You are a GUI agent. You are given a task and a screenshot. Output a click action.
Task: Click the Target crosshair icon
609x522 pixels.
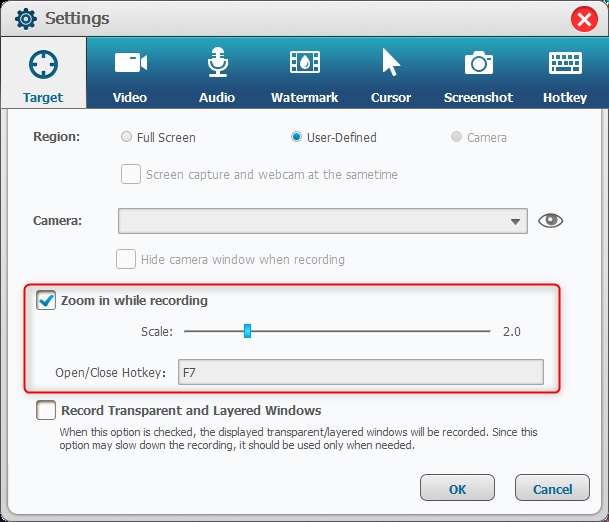[x=43, y=65]
